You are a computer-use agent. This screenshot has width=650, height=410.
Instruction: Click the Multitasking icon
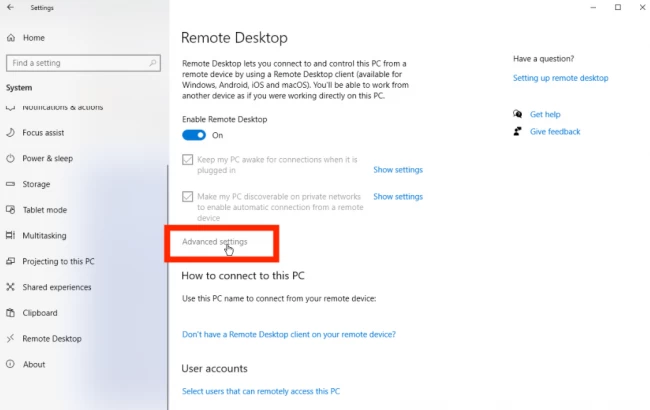(x=10, y=235)
